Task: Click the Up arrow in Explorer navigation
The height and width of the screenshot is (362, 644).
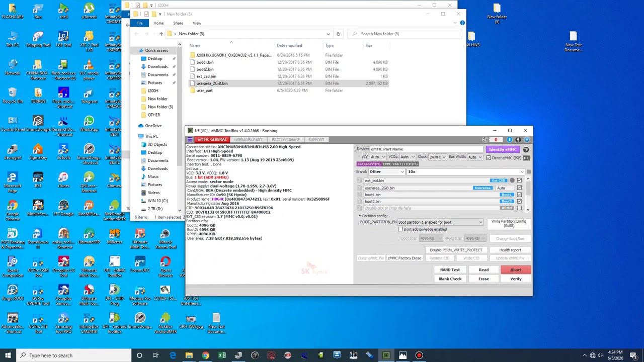Action: (161, 34)
